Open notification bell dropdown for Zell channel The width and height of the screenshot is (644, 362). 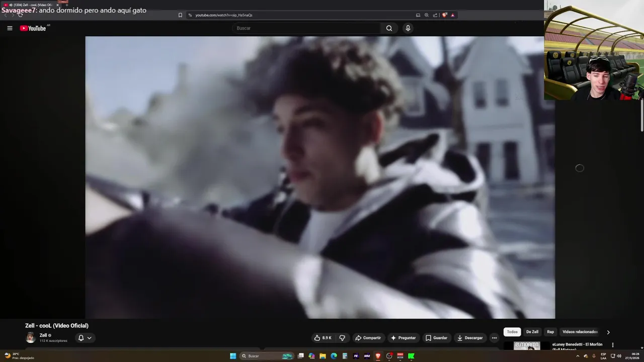click(85, 338)
